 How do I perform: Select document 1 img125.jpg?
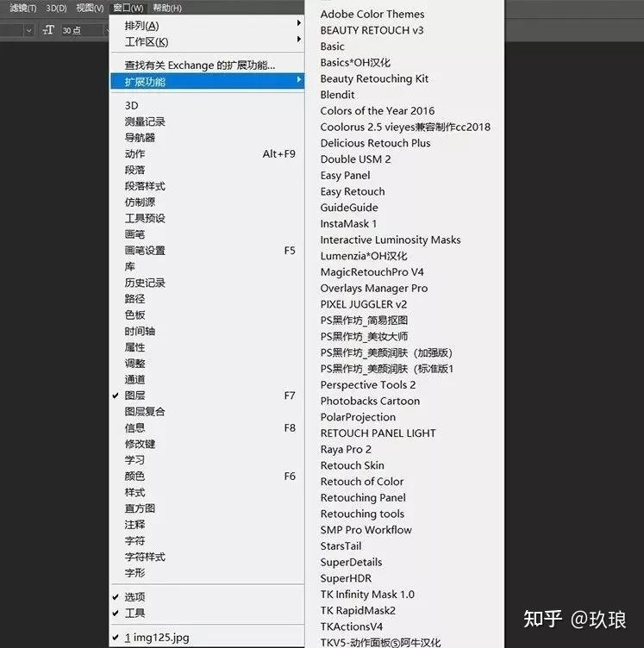tap(207, 638)
